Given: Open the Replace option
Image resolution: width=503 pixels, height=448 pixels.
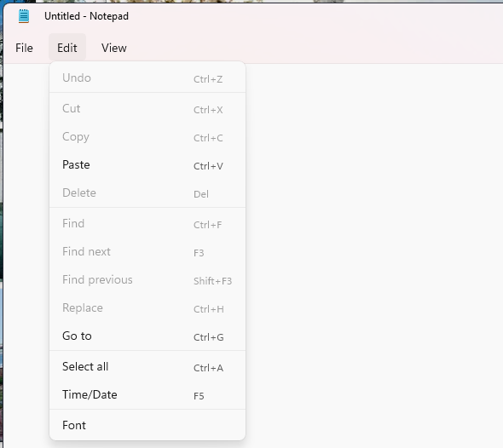Looking at the screenshot, I should point(147,308).
